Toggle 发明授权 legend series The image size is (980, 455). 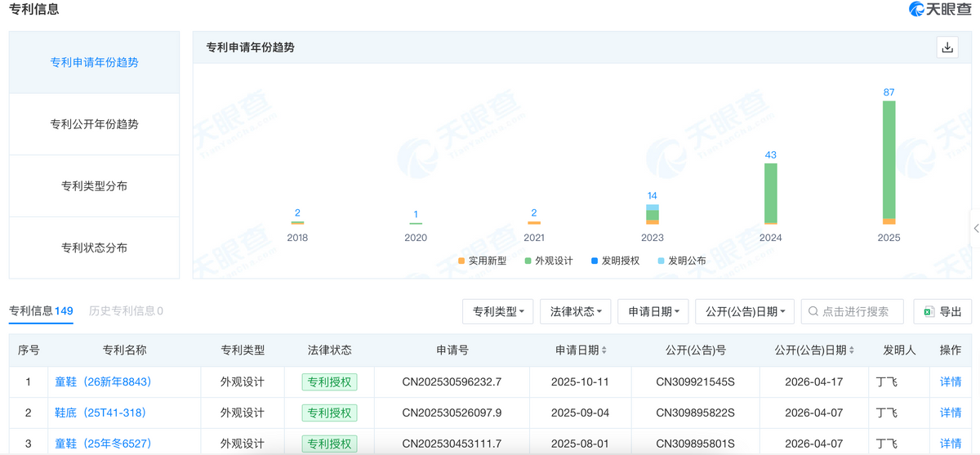click(x=616, y=261)
